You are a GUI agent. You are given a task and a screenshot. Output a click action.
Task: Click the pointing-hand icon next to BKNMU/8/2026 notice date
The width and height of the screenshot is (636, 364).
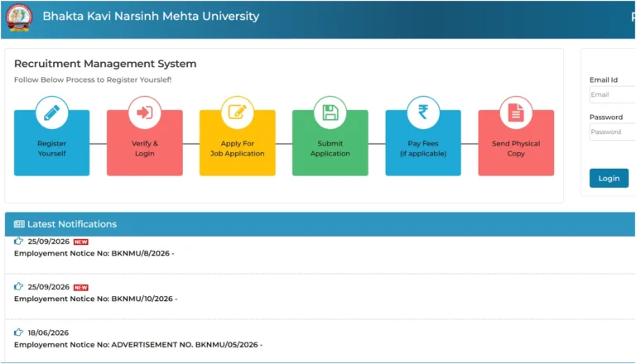[18, 242]
